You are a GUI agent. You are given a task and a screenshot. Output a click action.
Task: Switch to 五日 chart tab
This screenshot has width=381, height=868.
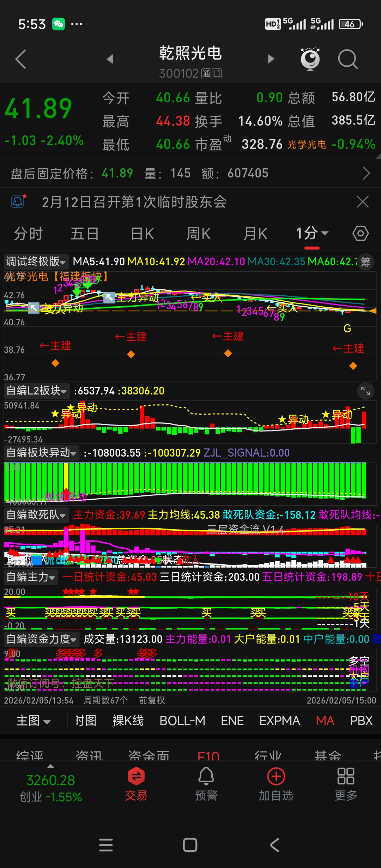click(85, 234)
